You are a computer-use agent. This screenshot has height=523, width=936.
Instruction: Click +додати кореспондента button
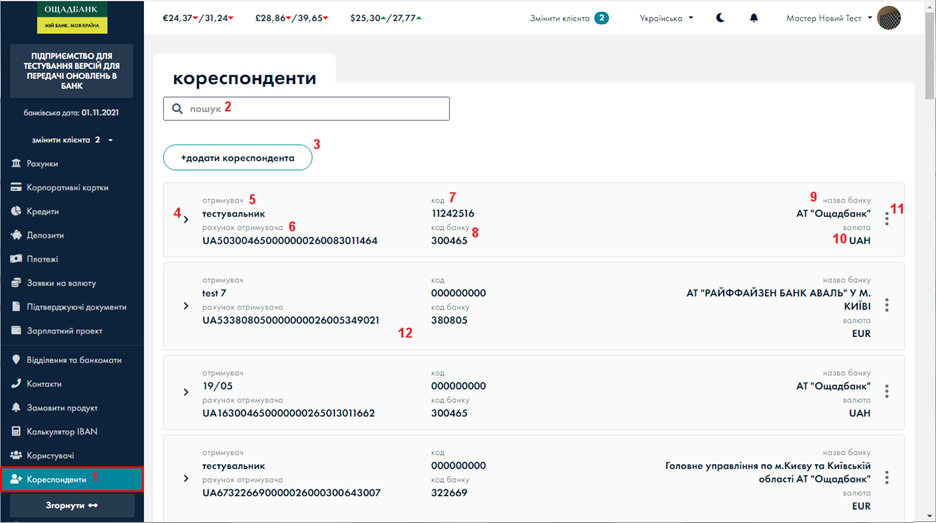pos(238,158)
